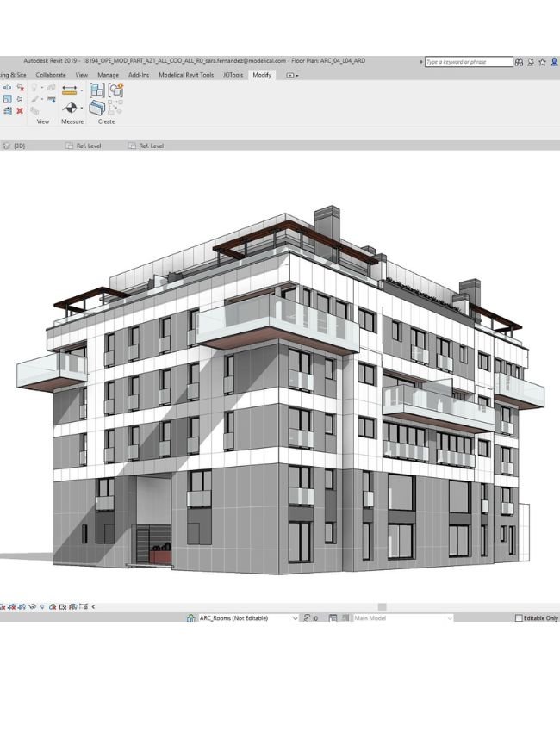Click the Hide in View lightbulb icon
The width and height of the screenshot is (560, 732).
pos(34,88)
